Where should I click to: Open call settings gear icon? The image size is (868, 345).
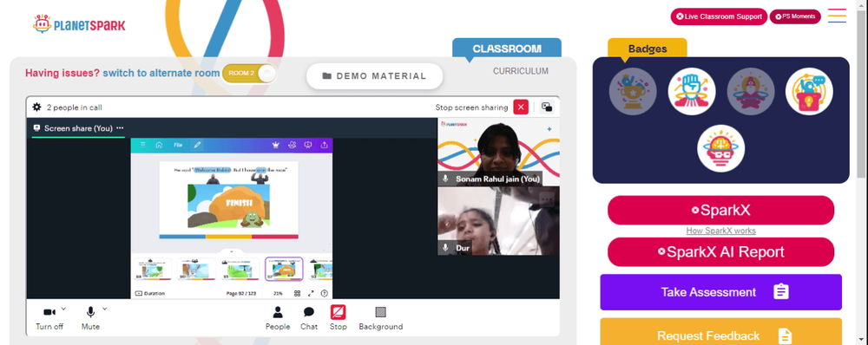tap(36, 107)
